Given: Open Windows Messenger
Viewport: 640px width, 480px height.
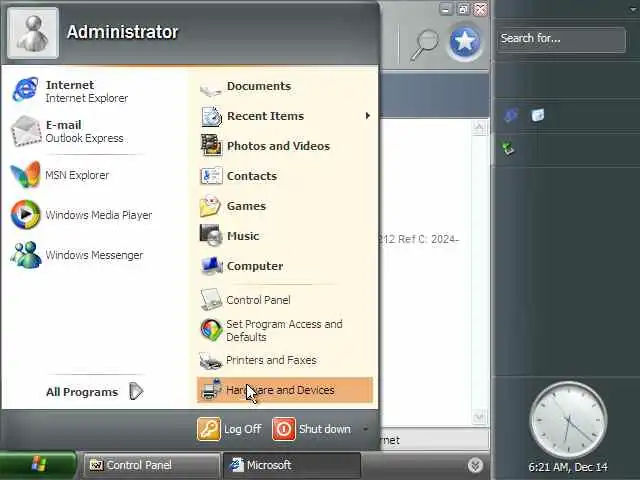Looking at the screenshot, I should pyautogui.click(x=78, y=255).
